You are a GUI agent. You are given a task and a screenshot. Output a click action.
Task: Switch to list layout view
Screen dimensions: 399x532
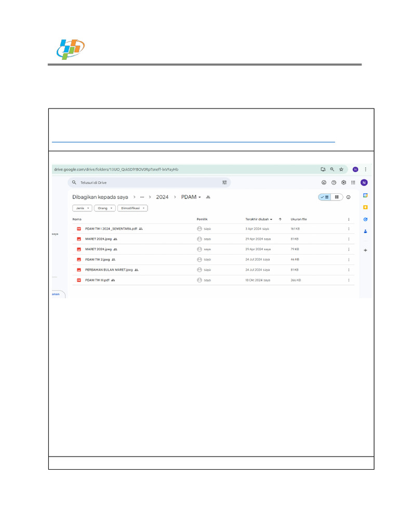(325, 197)
